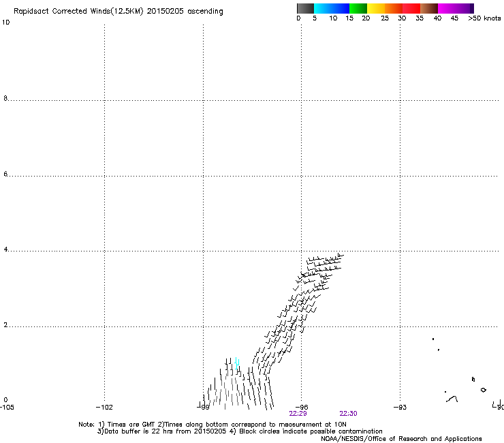Click the latitude axis label '6'

pyautogui.click(x=5, y=174)
